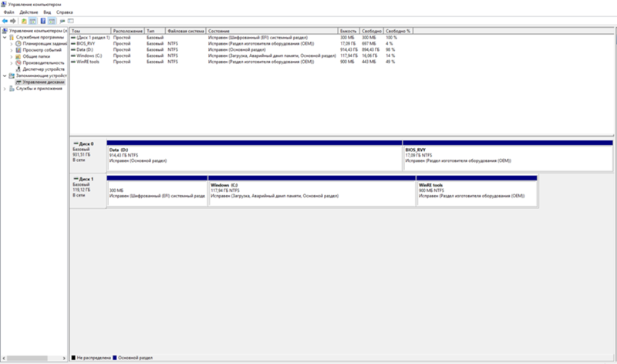This screenshot has height=364, width=617.
Task: Expand the Общие папки node
Action: click(12, 56)
